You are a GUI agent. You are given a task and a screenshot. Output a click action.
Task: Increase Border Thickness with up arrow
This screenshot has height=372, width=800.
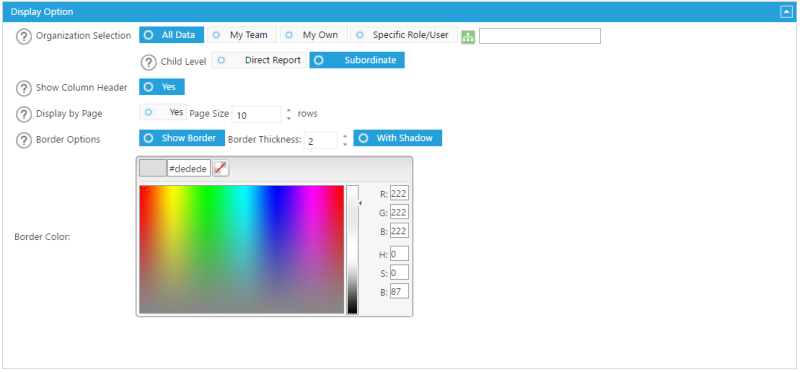345,136
